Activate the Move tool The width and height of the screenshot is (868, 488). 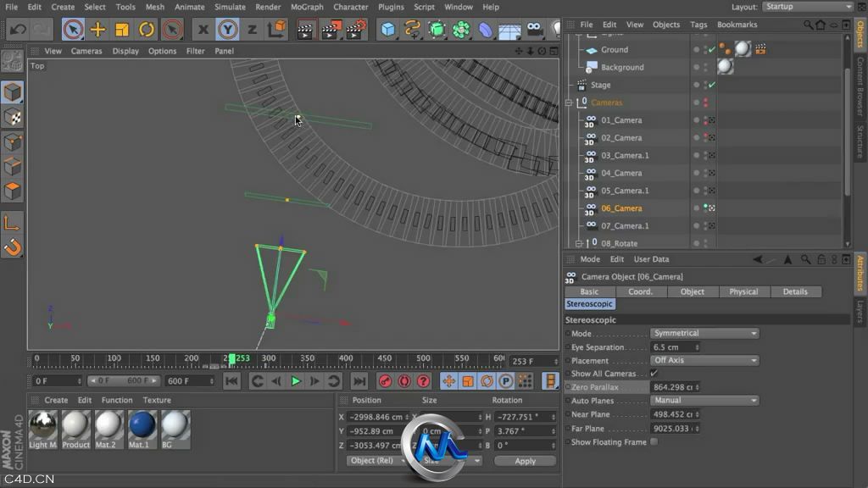[x=97, y=30]
